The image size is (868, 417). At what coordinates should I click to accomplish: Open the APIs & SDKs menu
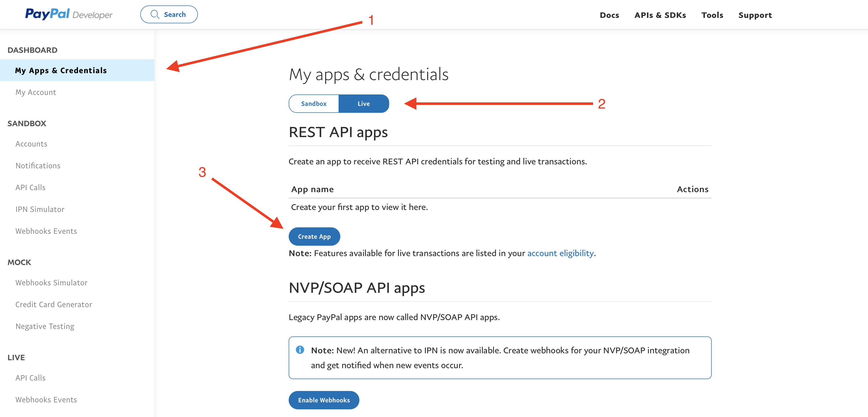click(660, 15)
